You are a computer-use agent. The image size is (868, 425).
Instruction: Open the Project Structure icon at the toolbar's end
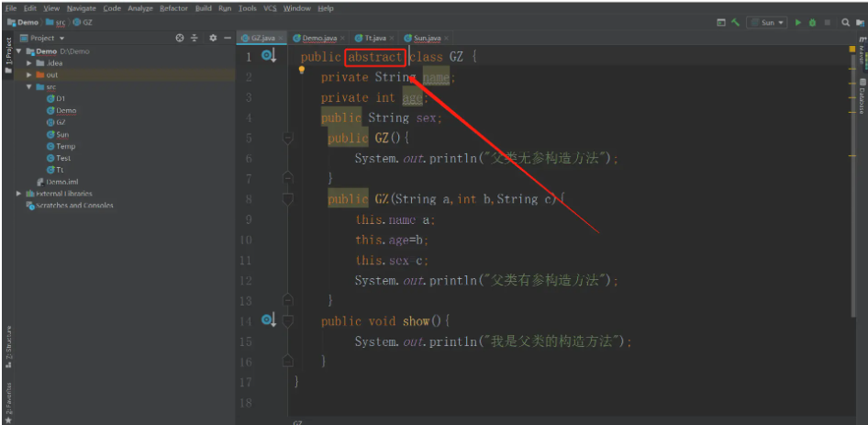[x=860, y=23]
